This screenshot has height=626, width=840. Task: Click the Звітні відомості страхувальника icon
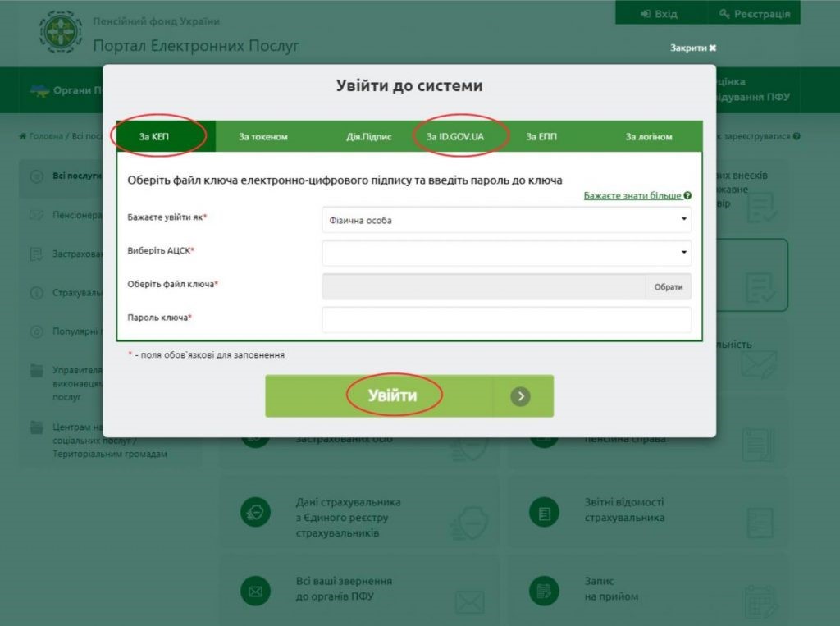pos(542,512)
